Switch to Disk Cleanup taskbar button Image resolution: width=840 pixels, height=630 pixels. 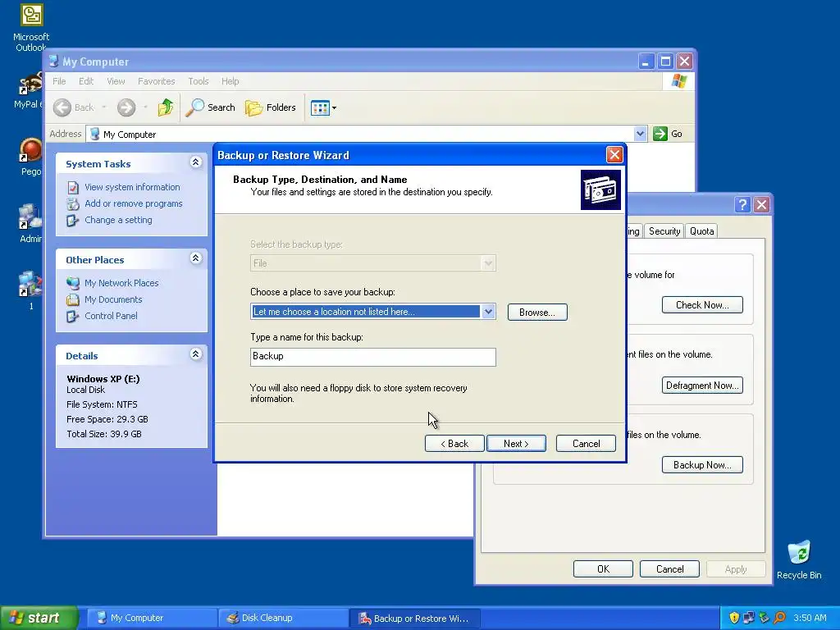(x=283, y=619)
